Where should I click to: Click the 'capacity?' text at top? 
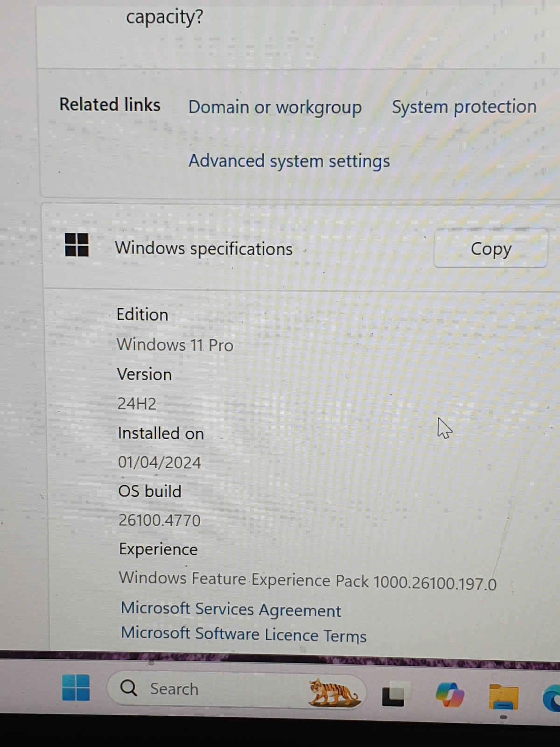click(165, 17)
